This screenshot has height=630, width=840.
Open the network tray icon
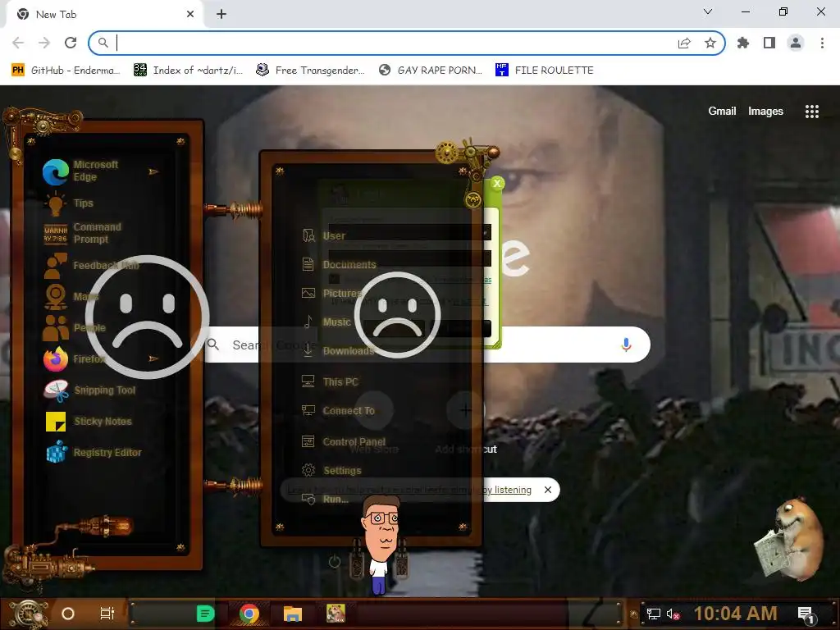click(653, 614)
